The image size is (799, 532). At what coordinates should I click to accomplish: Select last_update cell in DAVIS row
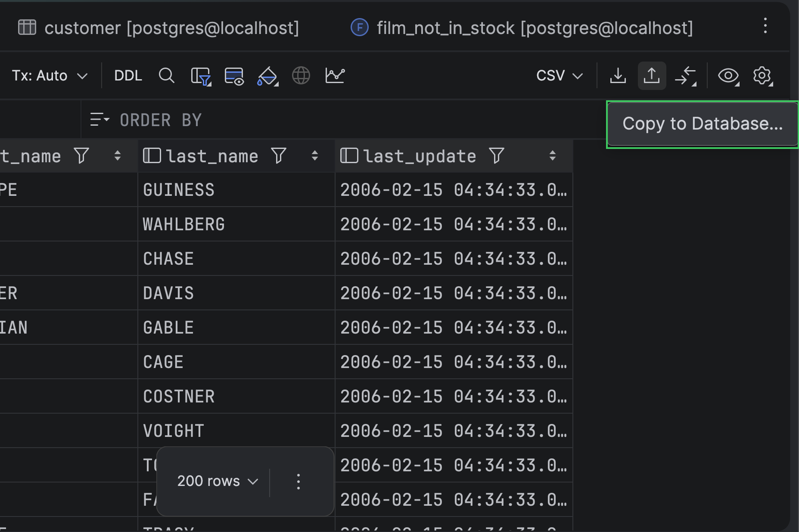(454, 293)
